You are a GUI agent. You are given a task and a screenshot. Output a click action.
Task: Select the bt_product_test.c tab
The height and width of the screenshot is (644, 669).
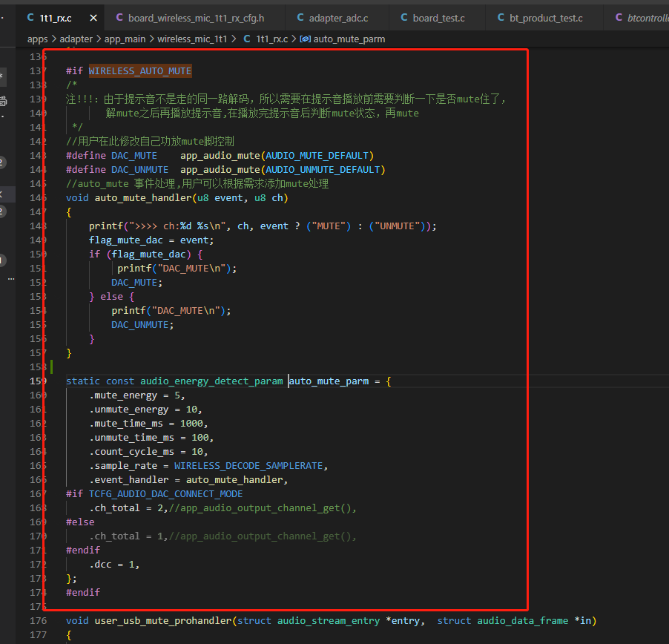click(x=546, y=18)
